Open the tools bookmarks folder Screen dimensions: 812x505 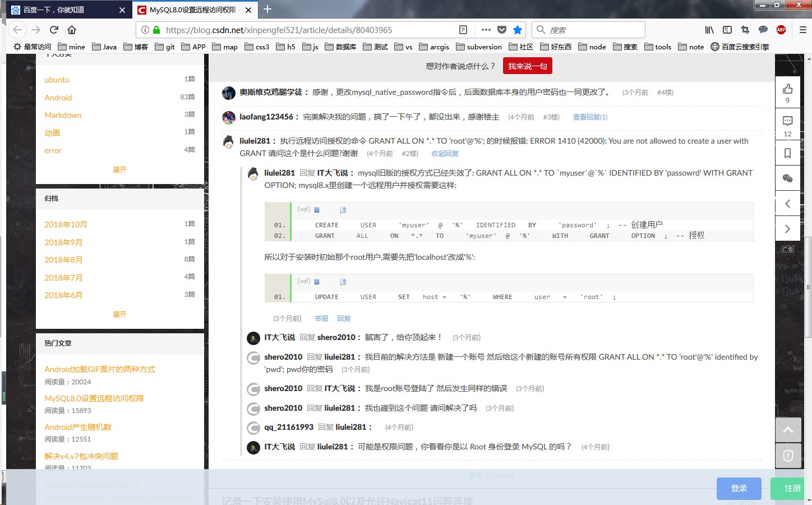658,47
